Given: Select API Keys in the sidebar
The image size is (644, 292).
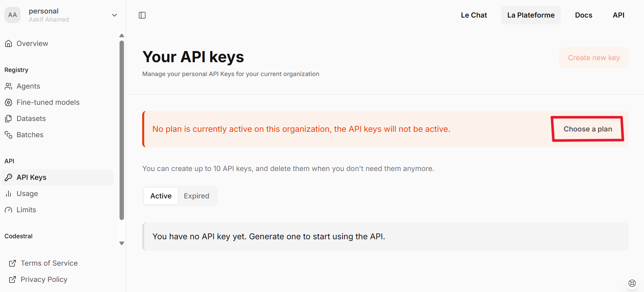Looking at the screenshot, I should click(x=57, y=177).
